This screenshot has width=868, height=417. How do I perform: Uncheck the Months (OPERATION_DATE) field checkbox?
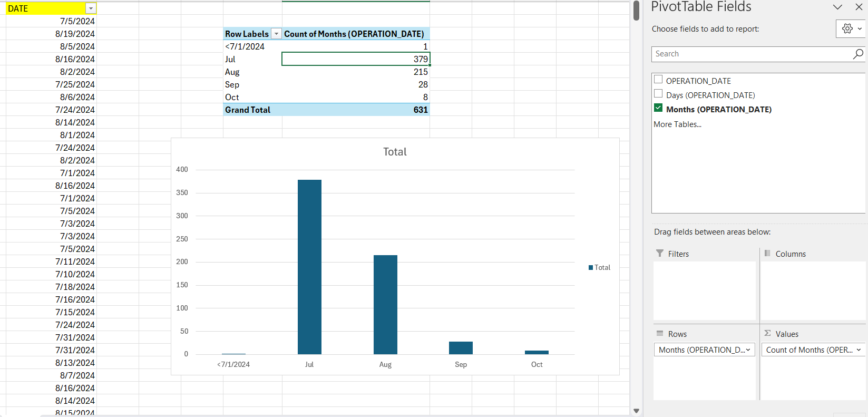pyautogui.click(x=658, y=108)
